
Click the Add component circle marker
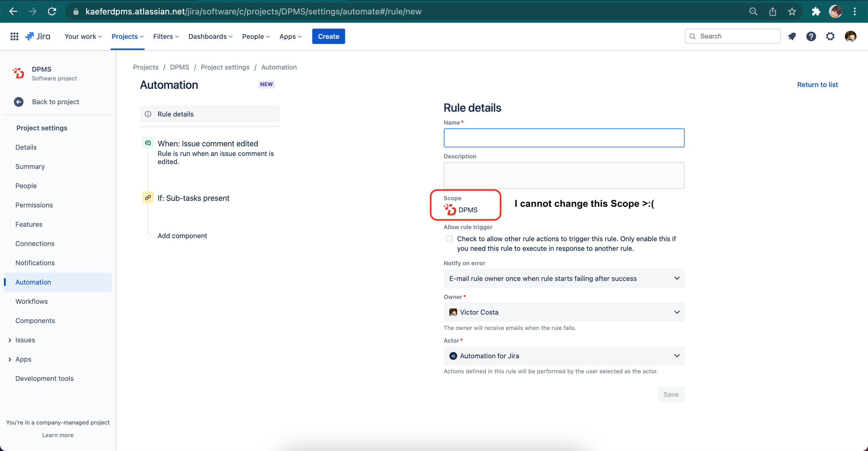point(148,236)
